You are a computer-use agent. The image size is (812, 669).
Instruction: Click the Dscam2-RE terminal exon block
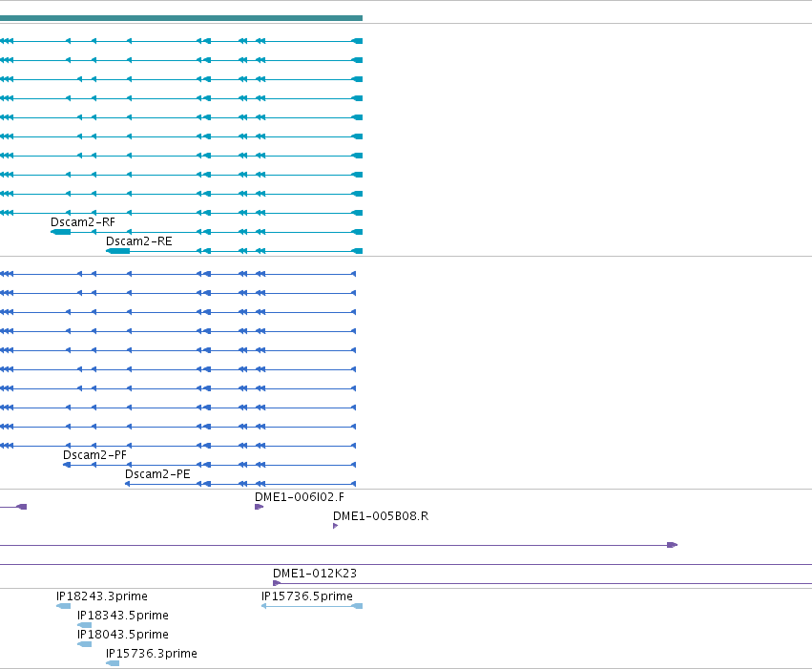(118, 251)
